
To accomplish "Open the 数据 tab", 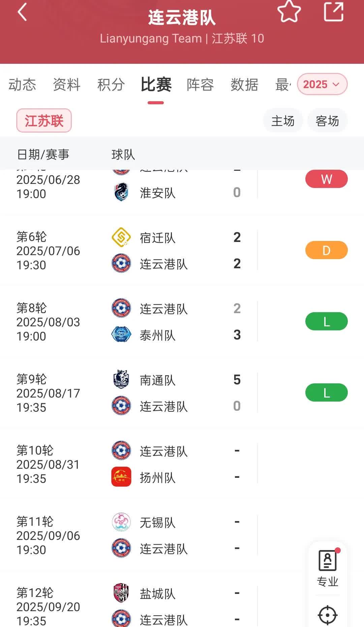I will coord(244,84).
